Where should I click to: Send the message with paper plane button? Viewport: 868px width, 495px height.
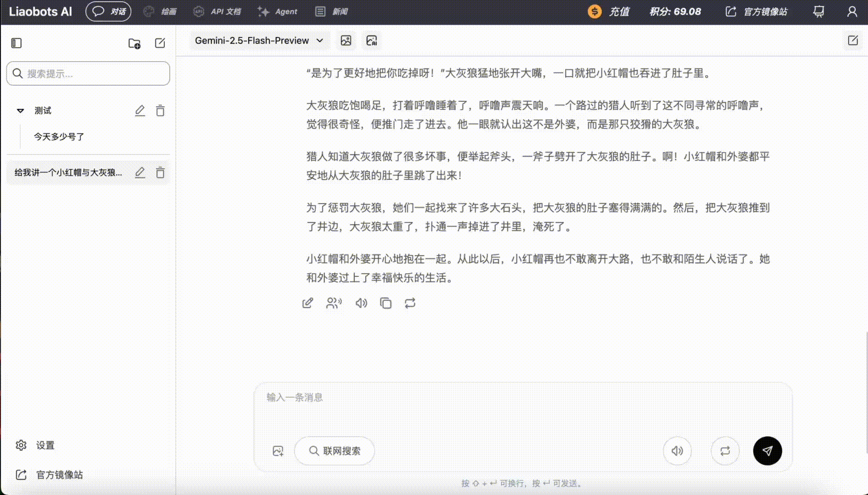point(768,451)
